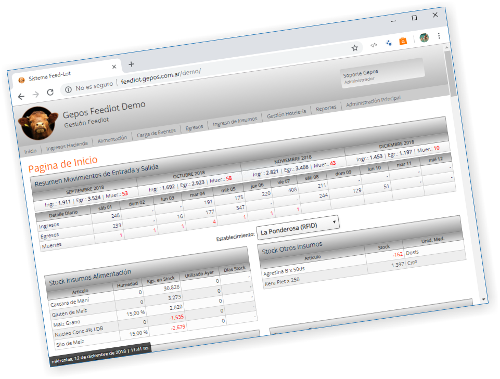Click the browser back arrow

pos(21,97)
